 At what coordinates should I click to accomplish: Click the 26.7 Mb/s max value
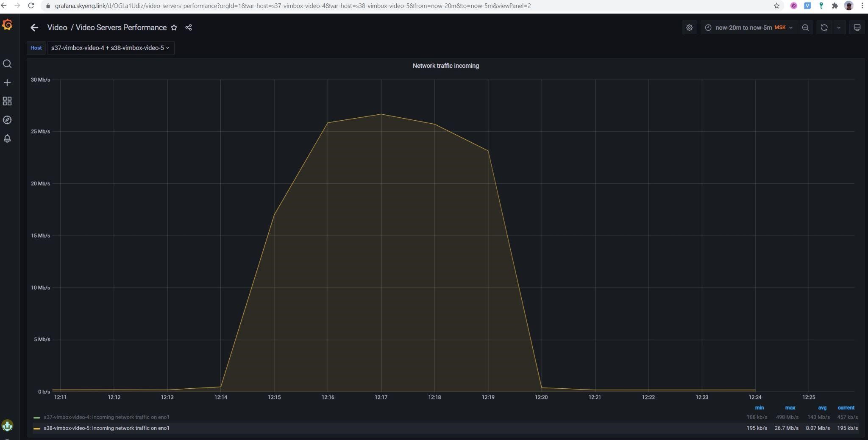pos(787,428)
